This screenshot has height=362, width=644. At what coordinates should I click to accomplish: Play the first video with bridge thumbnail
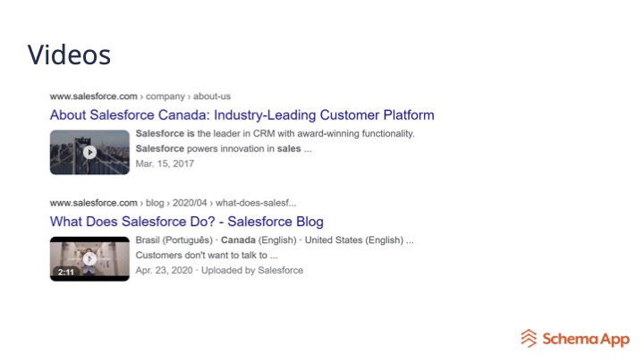89,152
